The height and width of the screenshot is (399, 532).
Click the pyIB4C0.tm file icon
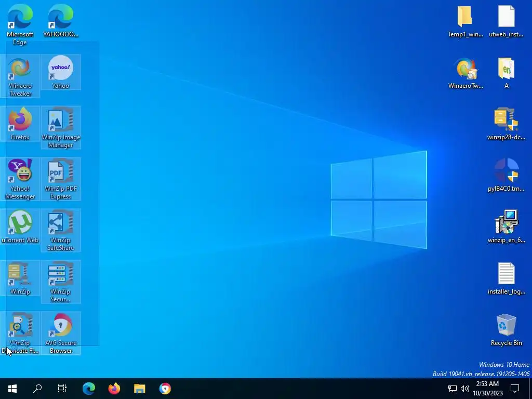(506, 175)
